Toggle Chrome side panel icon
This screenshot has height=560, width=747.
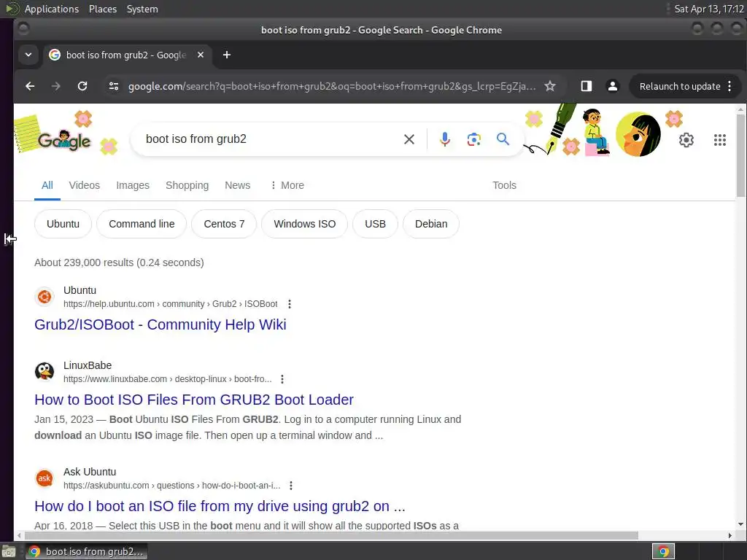tap(586, 86)
